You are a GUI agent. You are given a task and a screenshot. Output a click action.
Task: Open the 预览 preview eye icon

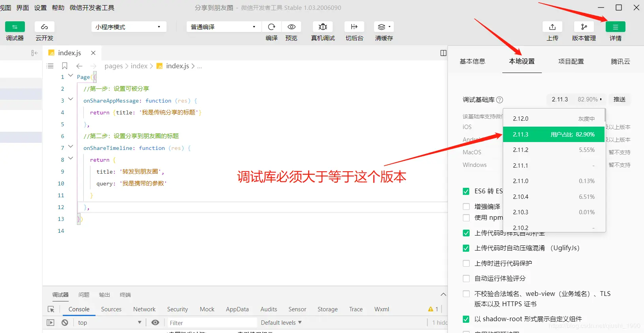292,27
